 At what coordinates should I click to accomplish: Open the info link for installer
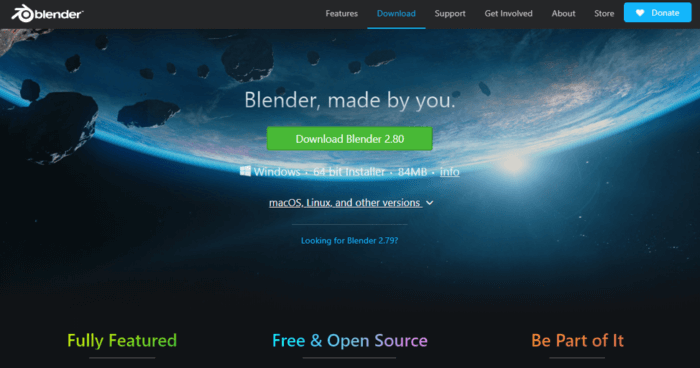click(x=450, y=171)
